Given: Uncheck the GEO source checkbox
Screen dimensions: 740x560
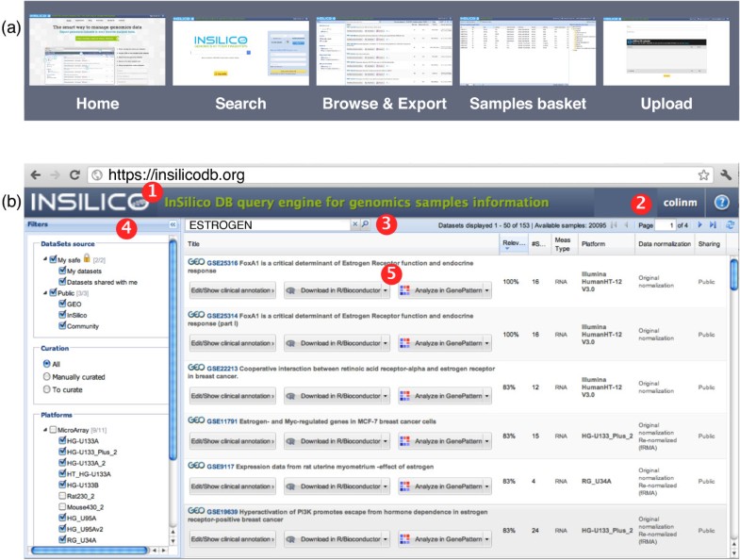Looking at the screenshot, I should point(62,304).
